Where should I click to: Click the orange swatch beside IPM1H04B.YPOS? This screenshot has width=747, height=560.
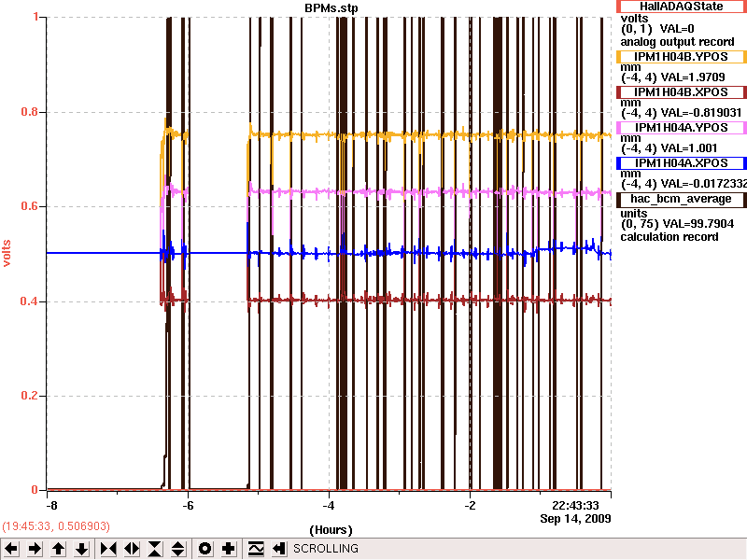point(619,57)
